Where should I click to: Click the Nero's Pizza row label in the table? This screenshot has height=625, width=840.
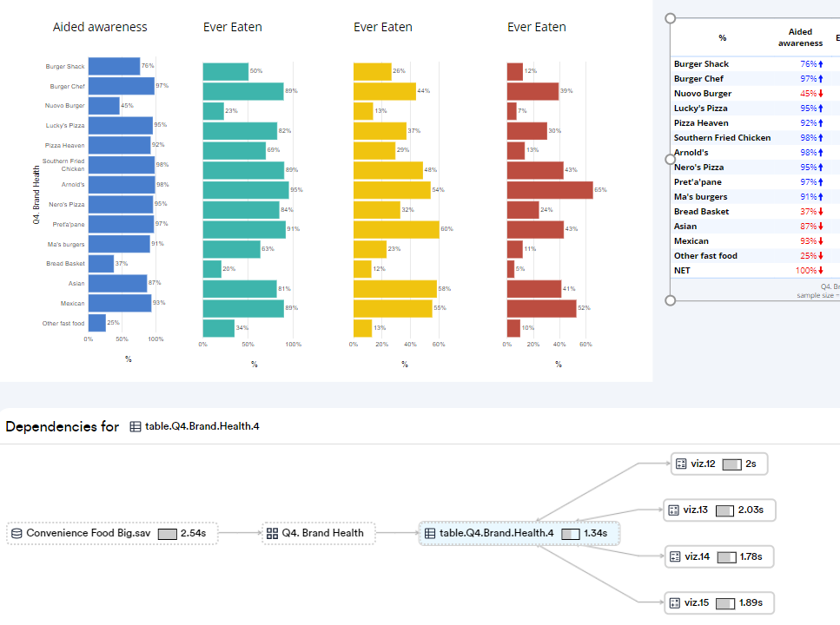(698, 167)
